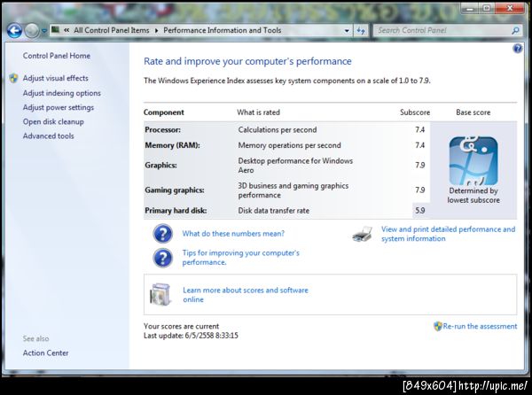
Task: Select Performance Information and Tools breadcrumb
Action: click(223, 30)
